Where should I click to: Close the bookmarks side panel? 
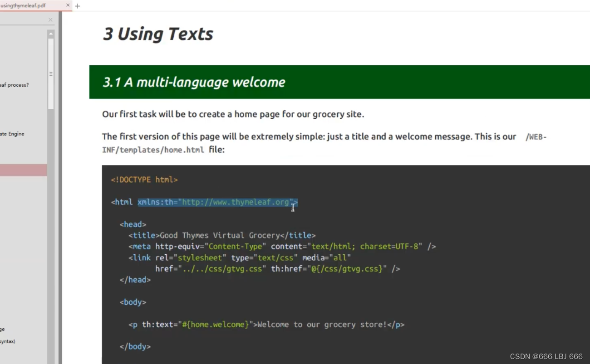(50, 19)
